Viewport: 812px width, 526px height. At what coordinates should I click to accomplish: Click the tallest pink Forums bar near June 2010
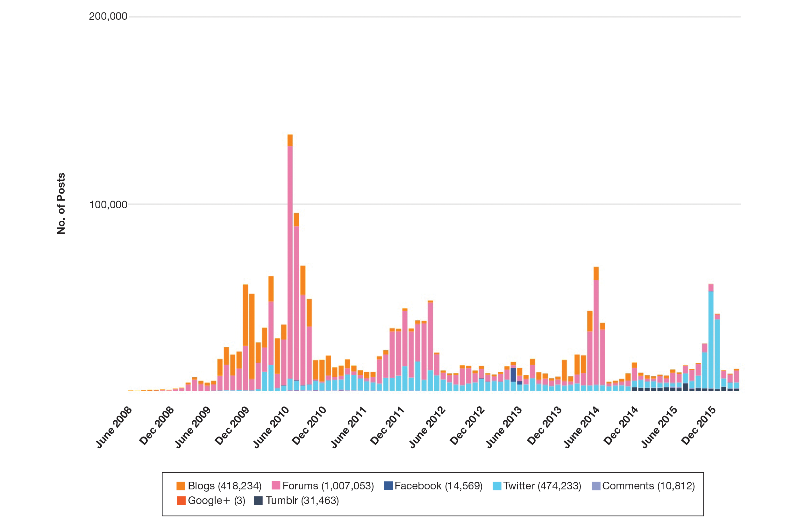pyautogui.click(x=290, y=262)
